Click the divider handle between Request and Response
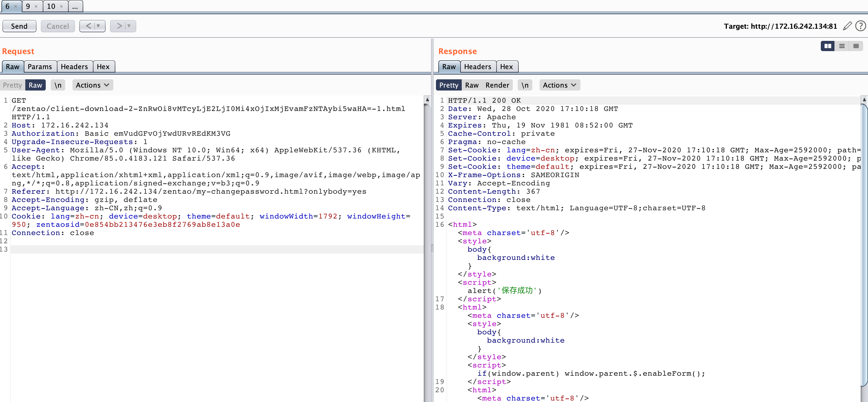868x402 pixels. point(432,248)
